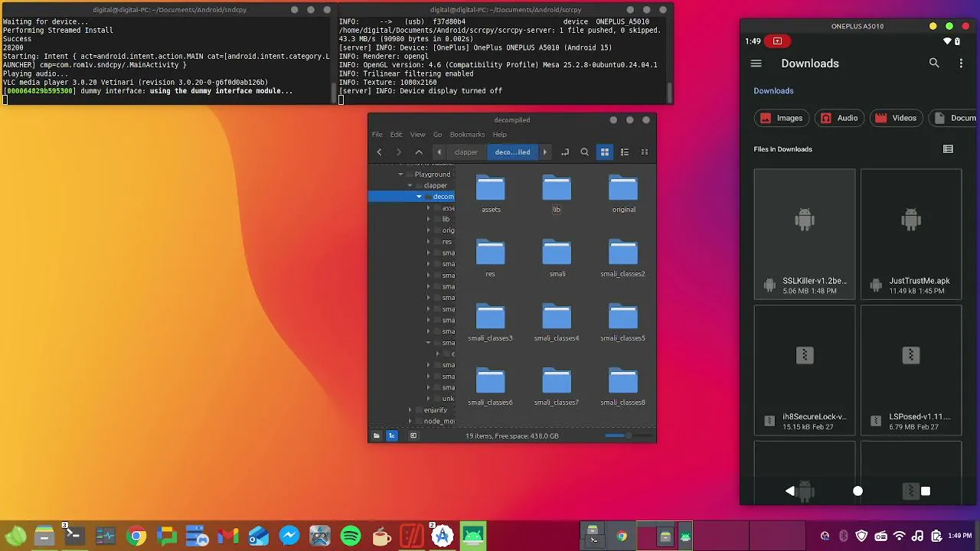This screenshot has width=980, height=551.
Task: Toggle the location entry icon in file manager
Action: click(565, 152)
